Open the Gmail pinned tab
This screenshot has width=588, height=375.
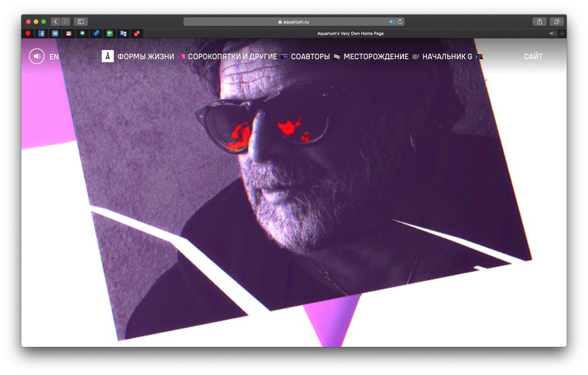[68, 34]
